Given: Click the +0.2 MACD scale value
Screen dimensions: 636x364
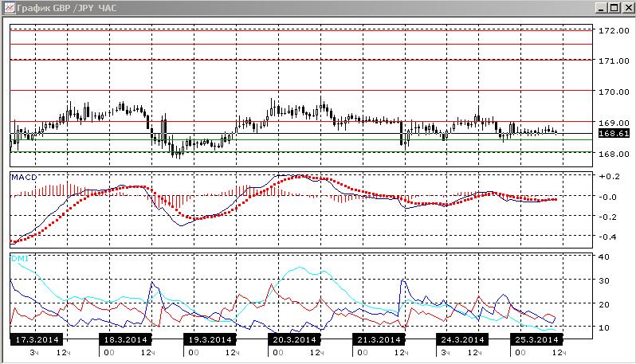Looking at the screenshot, I should pyautogui.click(x=609, y=176).
